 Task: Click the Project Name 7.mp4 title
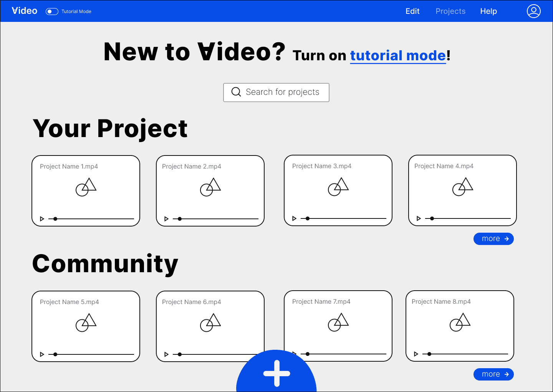point(321,302)
